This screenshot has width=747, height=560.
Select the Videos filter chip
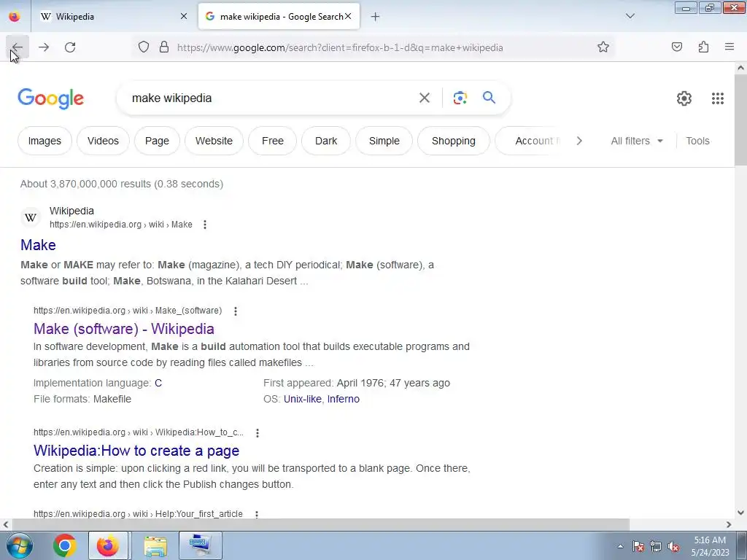(103, 141)
